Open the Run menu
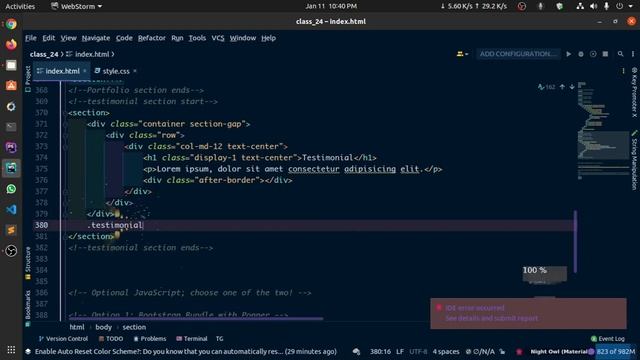The width and height of the screenshot is (640, 360). tap(177, 38)
